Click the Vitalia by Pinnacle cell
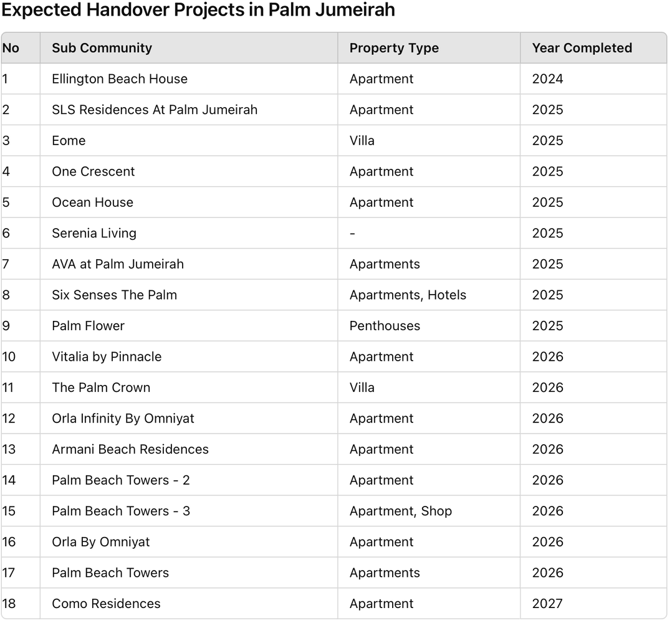 [x=188, y=356]
